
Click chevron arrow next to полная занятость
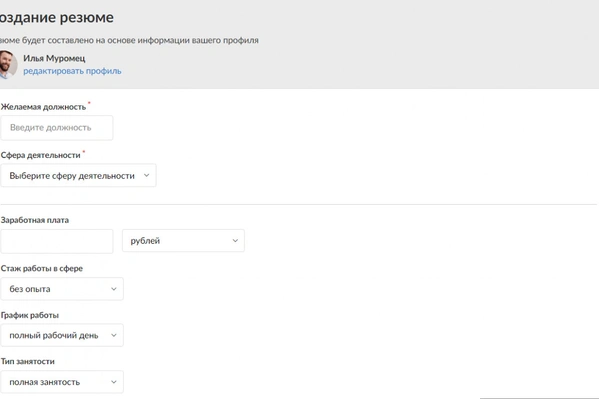coord(113,382)
